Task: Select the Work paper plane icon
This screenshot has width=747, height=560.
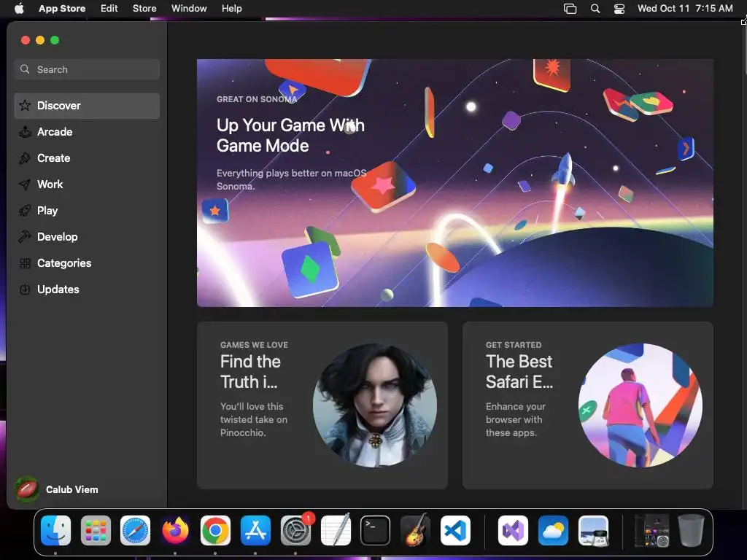Action: pos(25,184)
